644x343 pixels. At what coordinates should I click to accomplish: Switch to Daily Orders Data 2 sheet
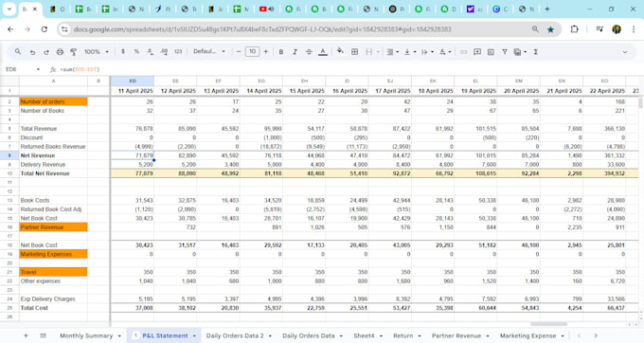pos(235,335)
